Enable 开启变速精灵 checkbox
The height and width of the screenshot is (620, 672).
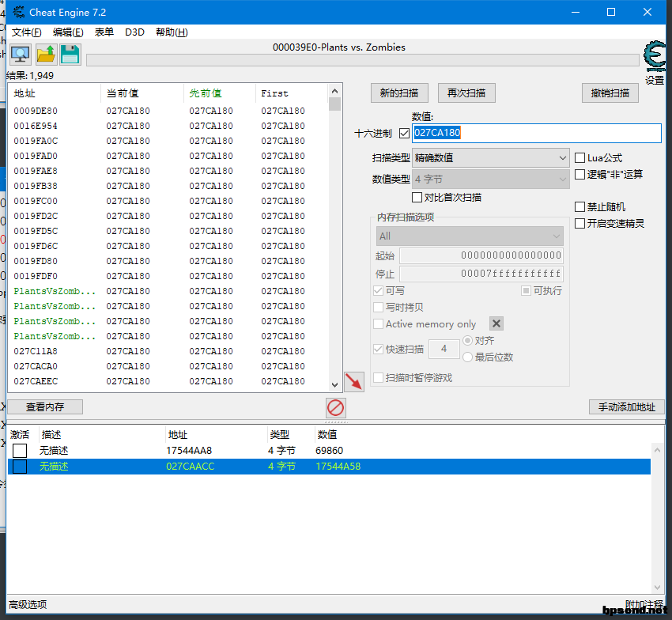click(x=580, y=223)
